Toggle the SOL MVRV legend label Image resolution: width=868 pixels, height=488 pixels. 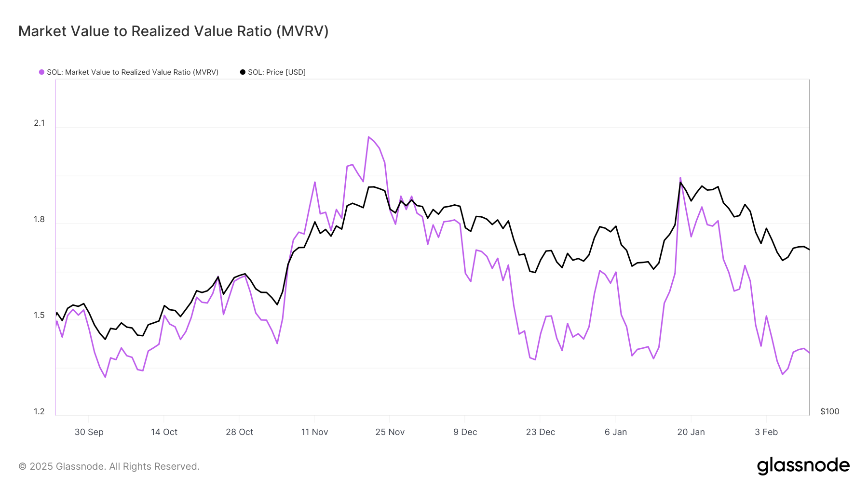point(133,72)
